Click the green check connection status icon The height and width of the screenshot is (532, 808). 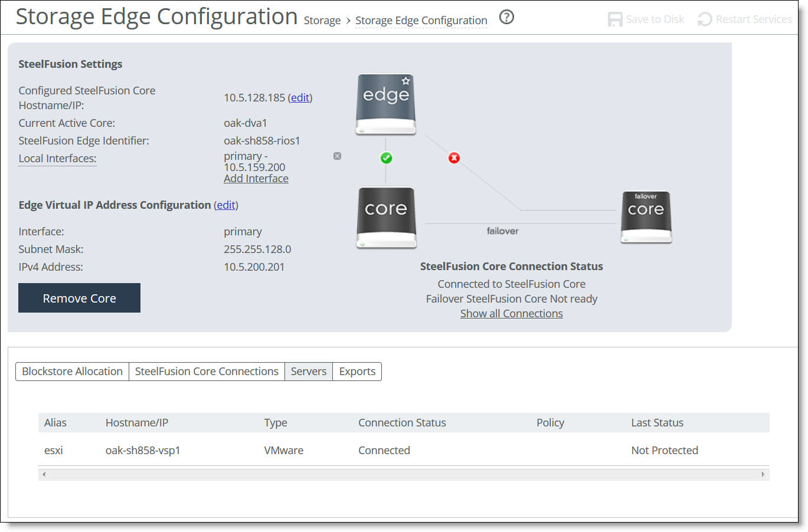(386, 157)
